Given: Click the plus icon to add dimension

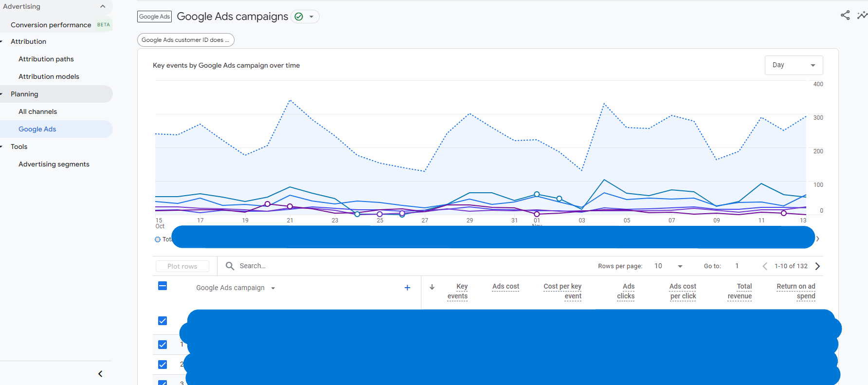Looking at the screenshot, I should (x=407, y=288).
